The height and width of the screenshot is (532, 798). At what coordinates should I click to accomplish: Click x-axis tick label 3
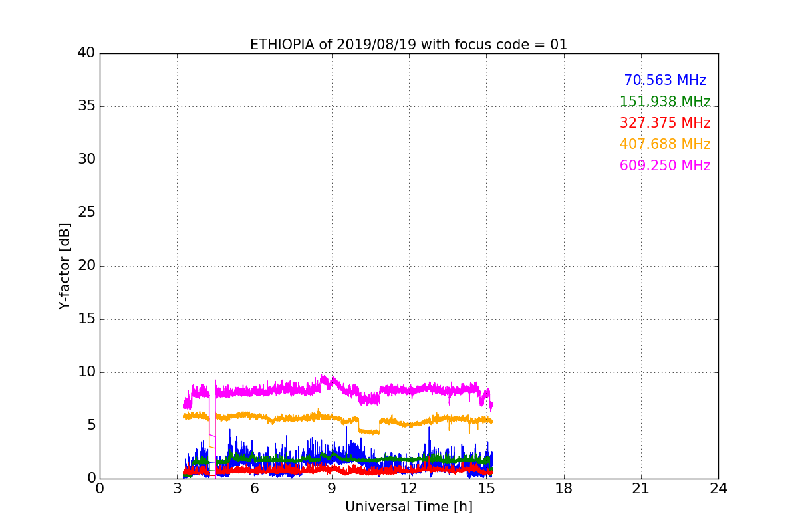click(x=177, y=488)
